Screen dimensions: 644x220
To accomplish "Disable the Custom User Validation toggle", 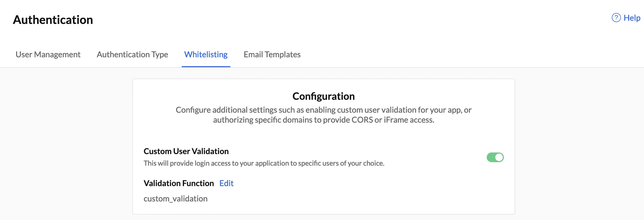I will click(495, 157).
